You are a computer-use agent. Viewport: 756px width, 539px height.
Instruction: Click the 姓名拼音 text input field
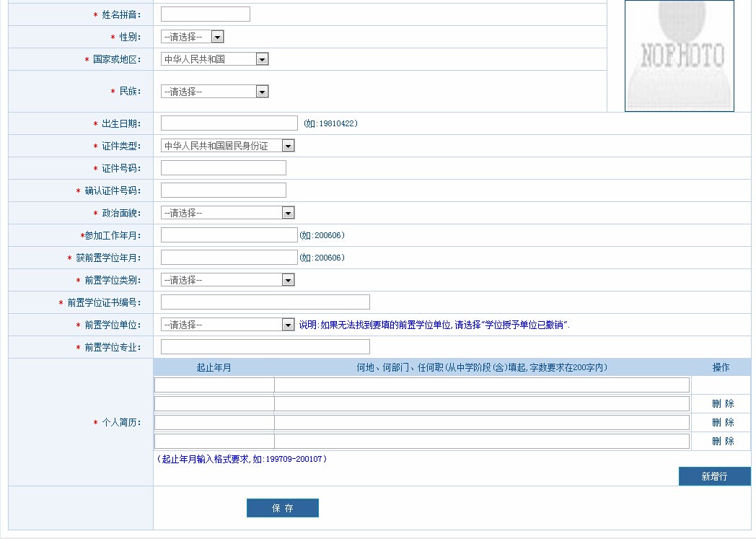tap(205, 14)
